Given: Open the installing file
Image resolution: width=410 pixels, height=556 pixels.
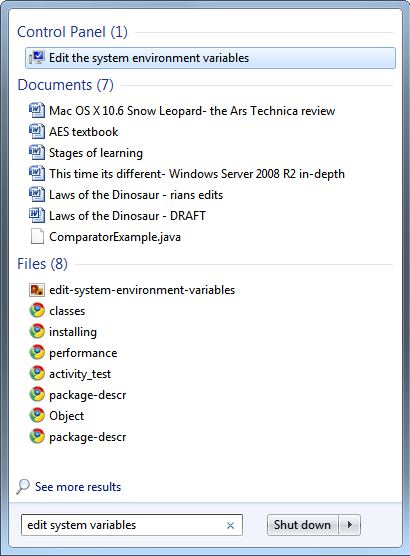Looking at the screenshot, I should click(x=73, y=332).
